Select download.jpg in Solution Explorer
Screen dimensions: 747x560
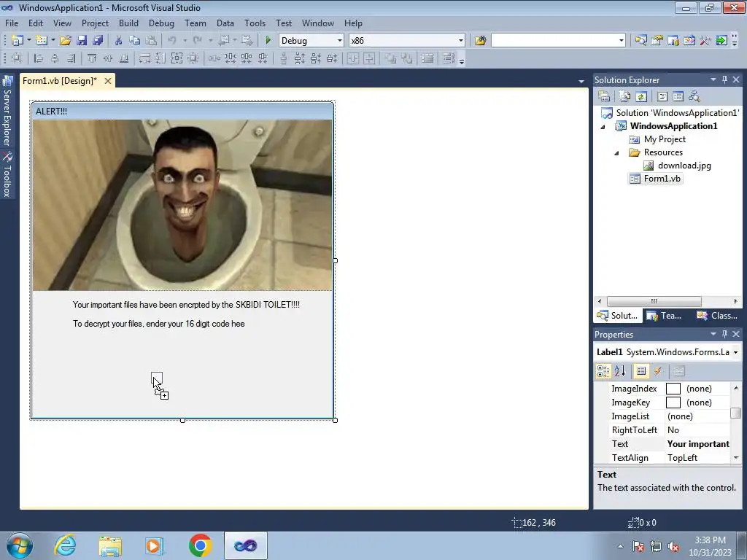(678, 166)
